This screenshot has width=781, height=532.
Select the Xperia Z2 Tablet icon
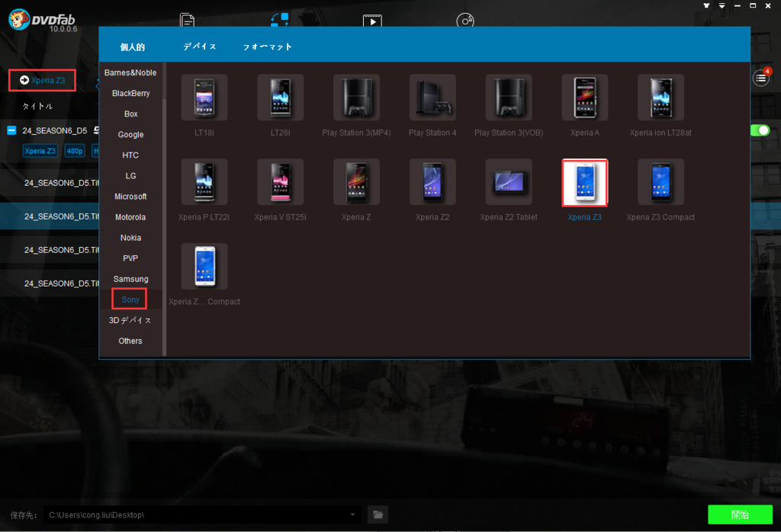tap(509, 182)
